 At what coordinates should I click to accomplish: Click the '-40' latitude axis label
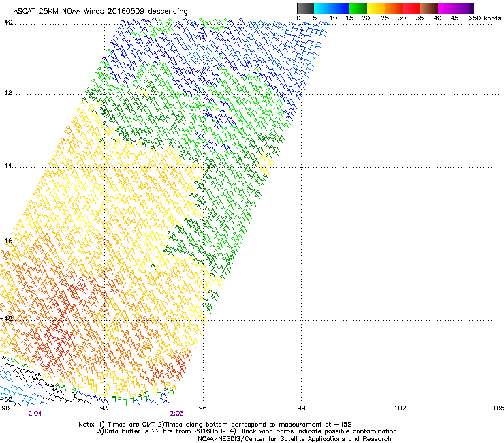(x=6, y=22)
